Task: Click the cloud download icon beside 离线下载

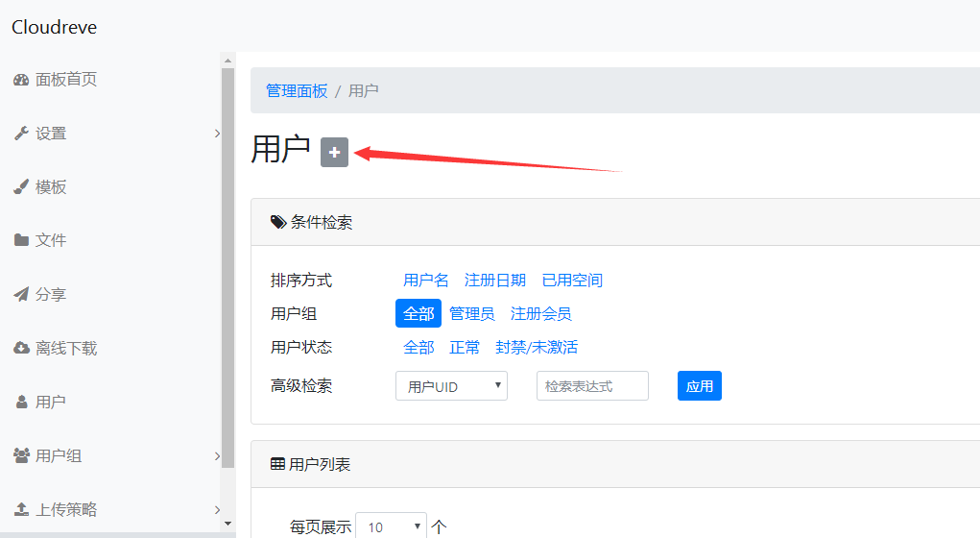Action: pos(21,348)
